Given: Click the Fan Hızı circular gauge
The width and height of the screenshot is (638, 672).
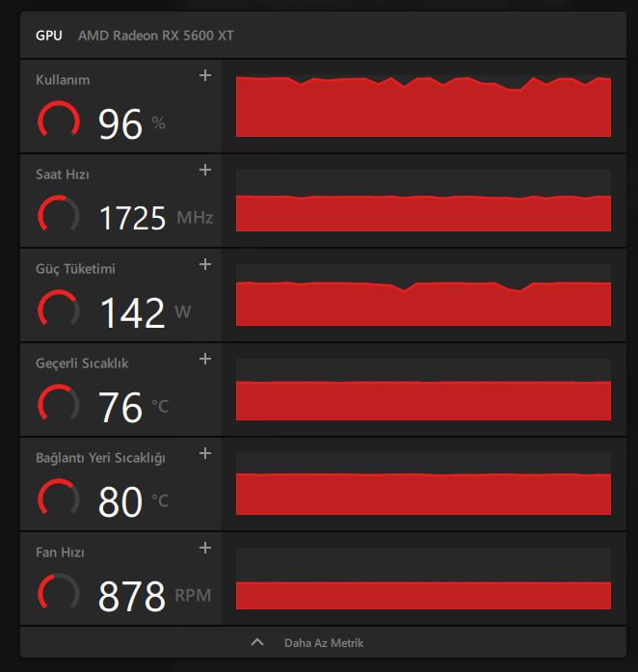Looking at the screenshot, I should coord(59,593).
